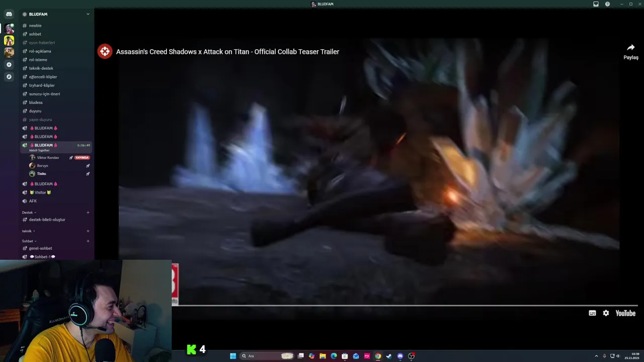Create a channel in Destek category with plus
The height and width of the screenshot is (362, 644).
pyautogui.click(x=88, y=212)
